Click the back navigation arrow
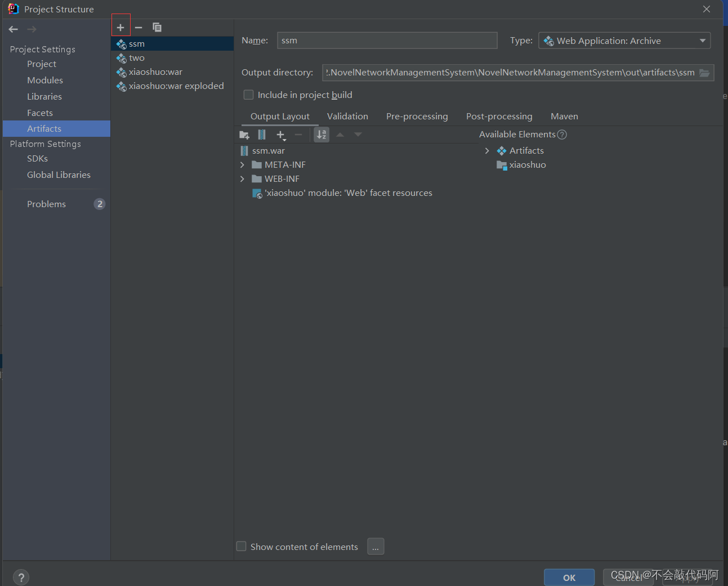 pos(14,29)
